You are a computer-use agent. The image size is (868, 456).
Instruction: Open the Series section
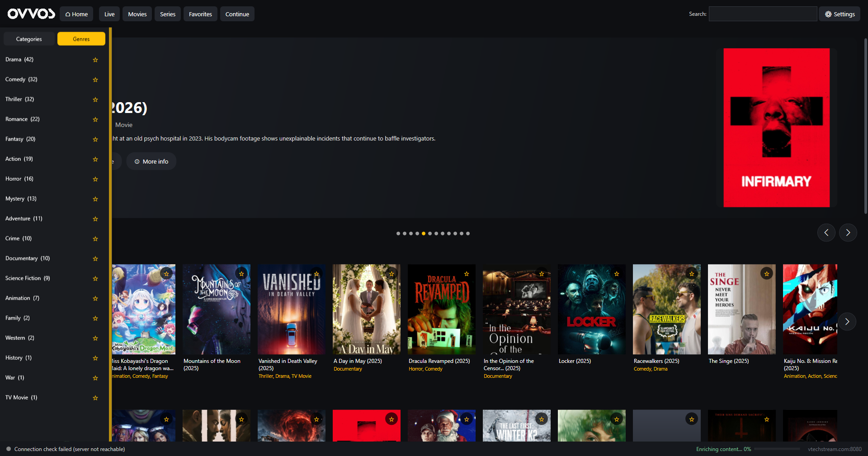click(168, 14)
